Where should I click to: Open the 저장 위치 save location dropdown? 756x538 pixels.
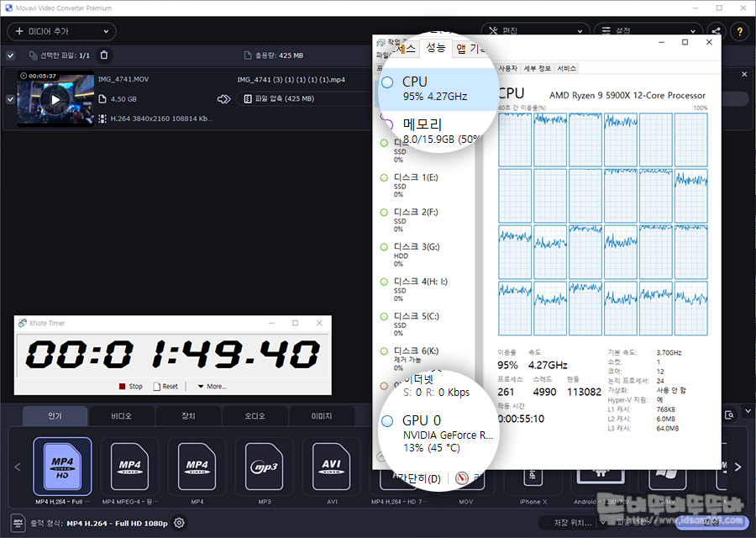tap(573, 523)
